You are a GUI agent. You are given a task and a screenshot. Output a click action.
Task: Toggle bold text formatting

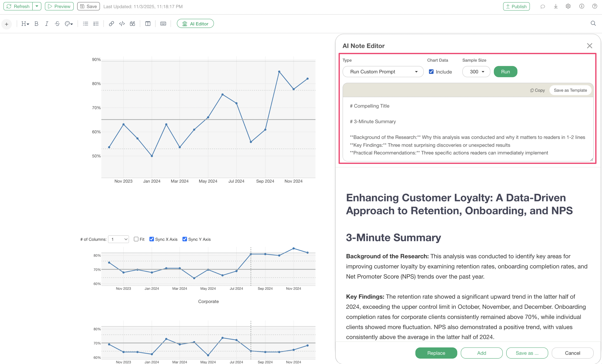click(x=36, y=24)
